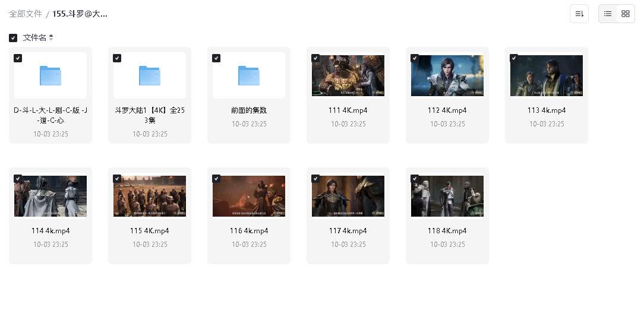
Task: Uncheck the 118 4K.mp4 checkbox
Action: pos(415,179)
